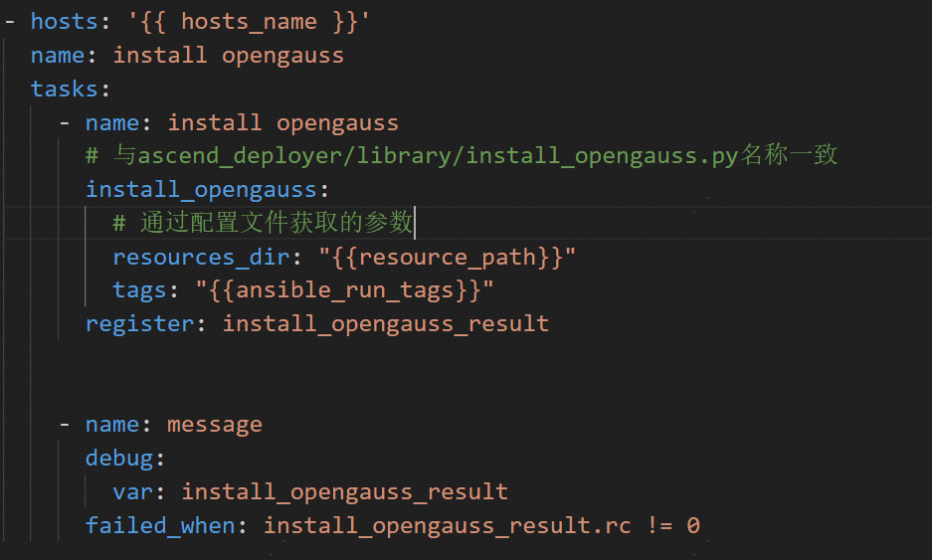Click the install_opengauss module key
Image resolution: width=932 pixels, height=560 pixels.
pyautogui.click(x=206, y=189)
